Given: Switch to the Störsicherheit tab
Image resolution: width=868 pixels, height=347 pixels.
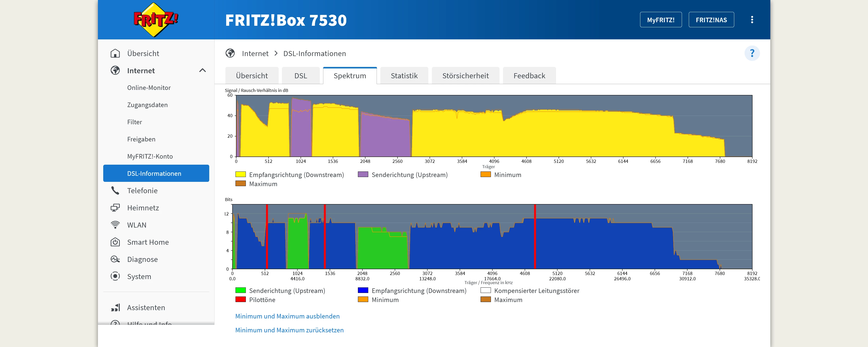Looking at the screenshot, I should pyautogui.click(x=465, y=76).
